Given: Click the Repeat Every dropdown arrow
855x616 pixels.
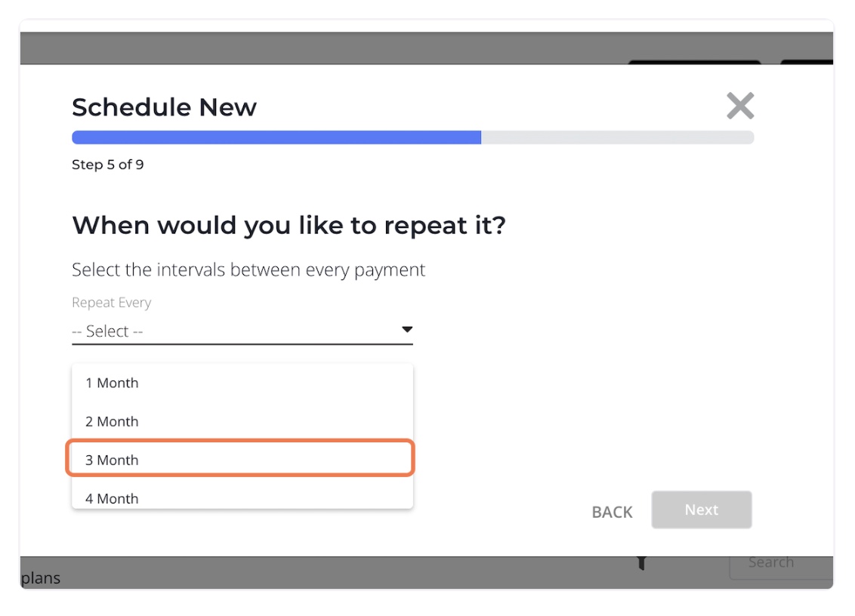Looking at the screenshot, I should pos(407,330).
